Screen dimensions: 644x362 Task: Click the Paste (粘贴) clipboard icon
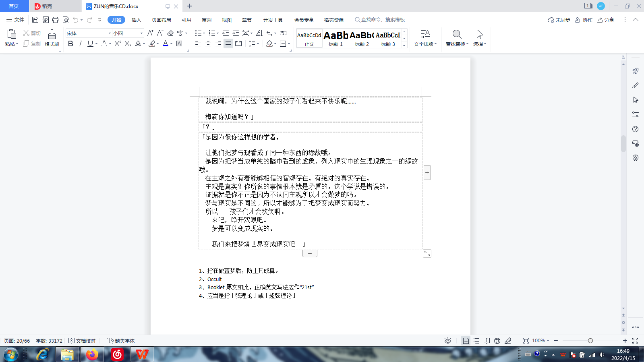click(x=11, y=34)
